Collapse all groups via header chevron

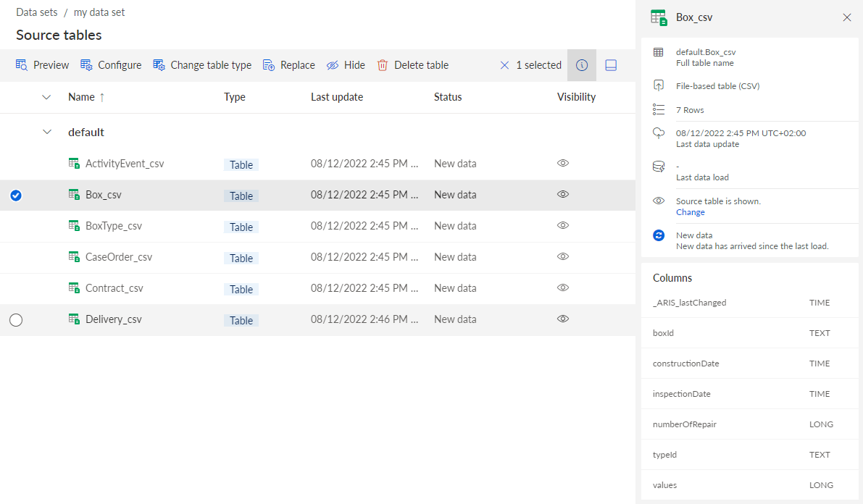click(x=47, y=97)
